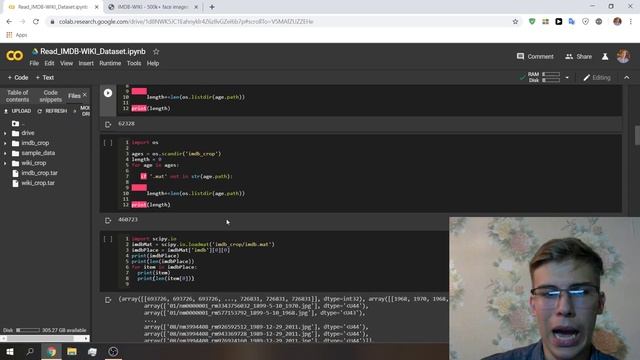The height and width of the screenshot is (360, 640).
Task: Click the Share button
Action: click(x=578, y=56)
